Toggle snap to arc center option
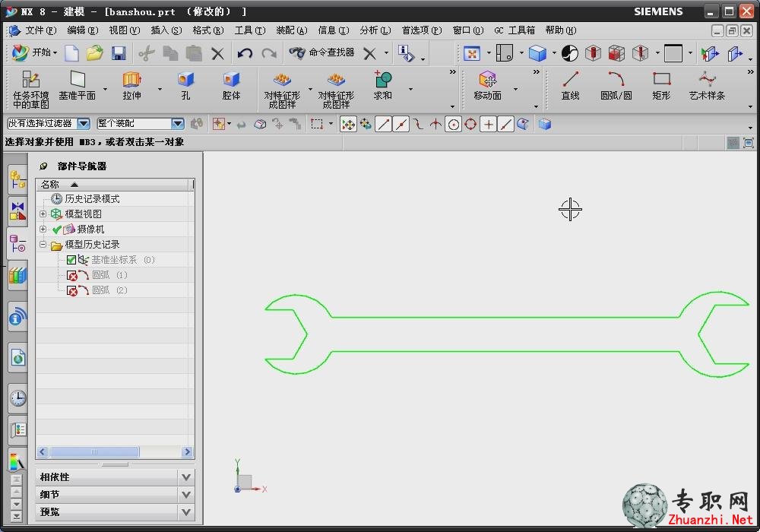760x532 pixels. 453,125
